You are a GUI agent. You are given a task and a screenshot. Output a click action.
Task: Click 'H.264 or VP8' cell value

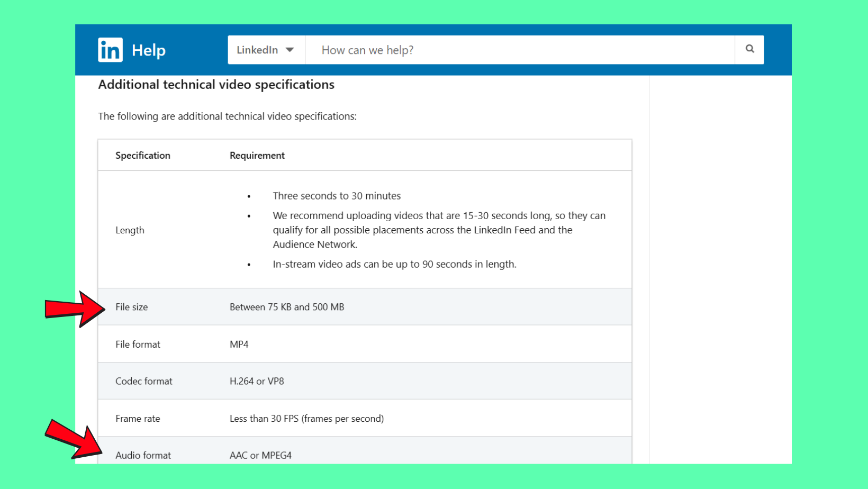(257, 381)
